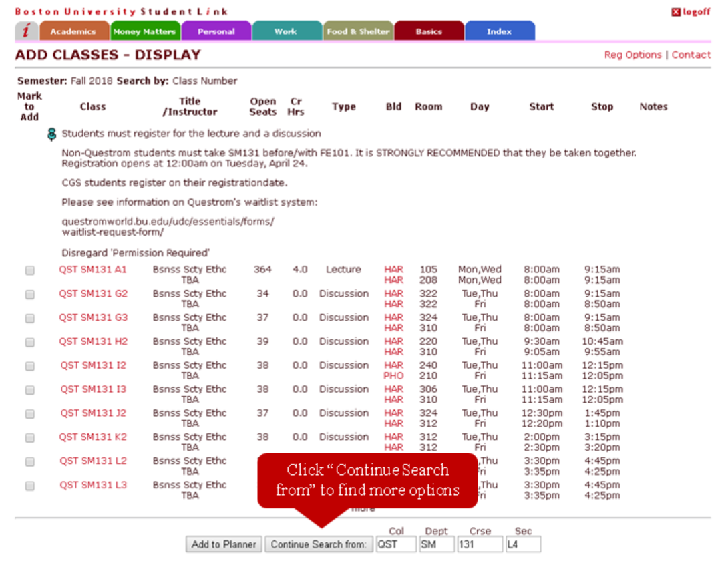Check the QST SM131 G2 box
The image size is (728, 561).
point(29,295)
